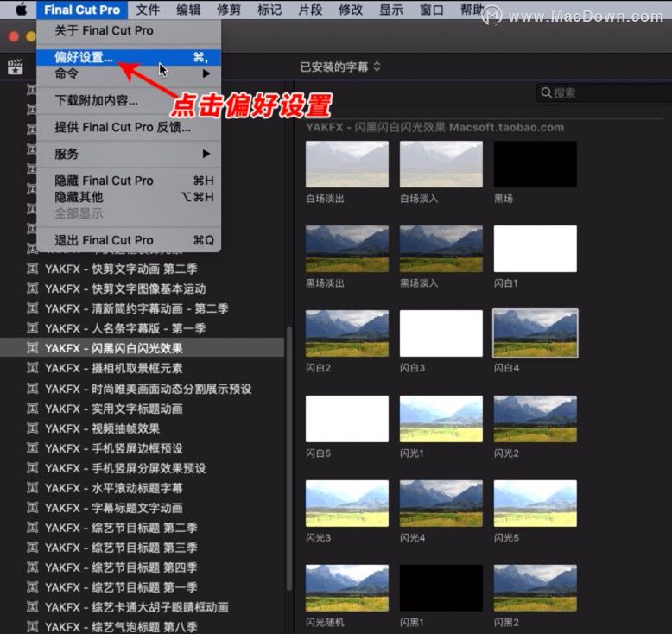Click the 闪光1 thumbnail
This screenshot has height=634, width=672.
[441, 419]
